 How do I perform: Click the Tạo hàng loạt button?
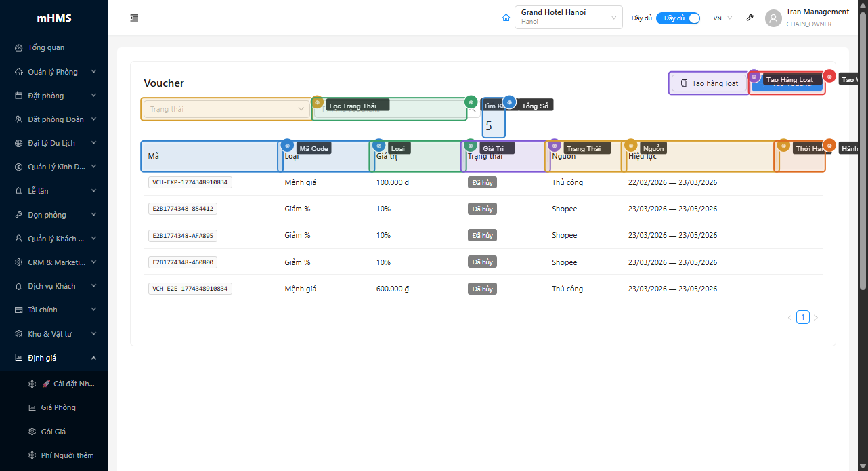(x=709, y=83)
